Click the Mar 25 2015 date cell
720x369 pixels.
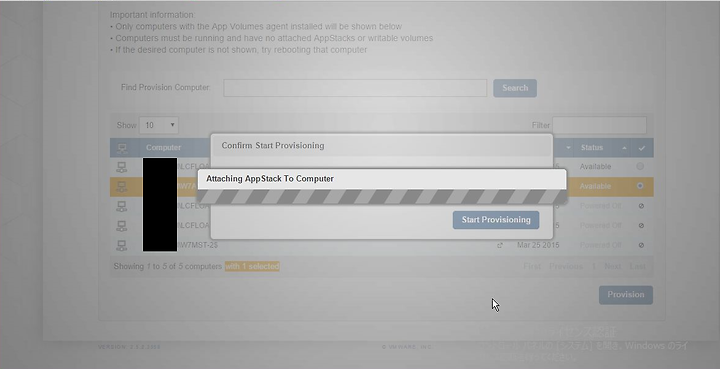[538, 245]
